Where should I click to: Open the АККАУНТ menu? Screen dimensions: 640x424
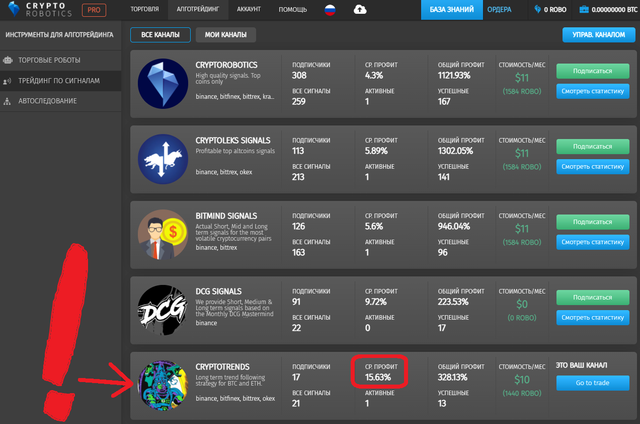click(x=249, y=9)
